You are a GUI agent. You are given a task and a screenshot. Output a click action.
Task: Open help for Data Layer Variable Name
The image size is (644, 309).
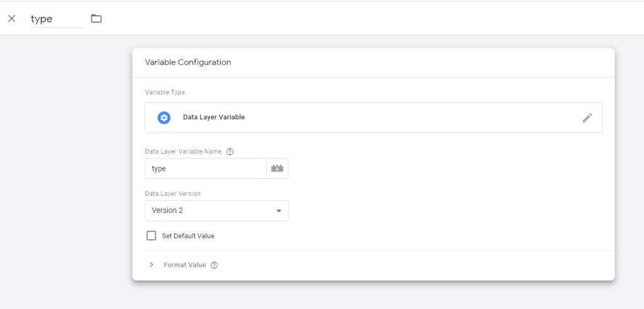[230, 151]
